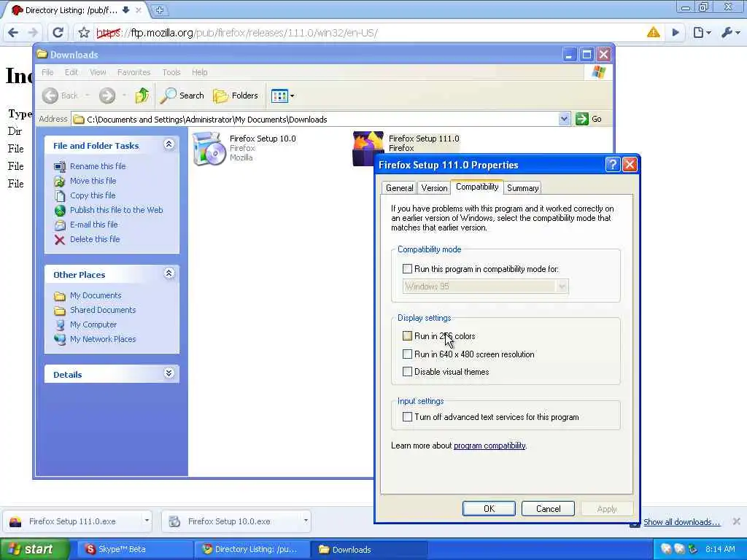The height and width of the screenshot is (560, 747).
Task: Open the wrench settings menu
Action: [730, 33]
